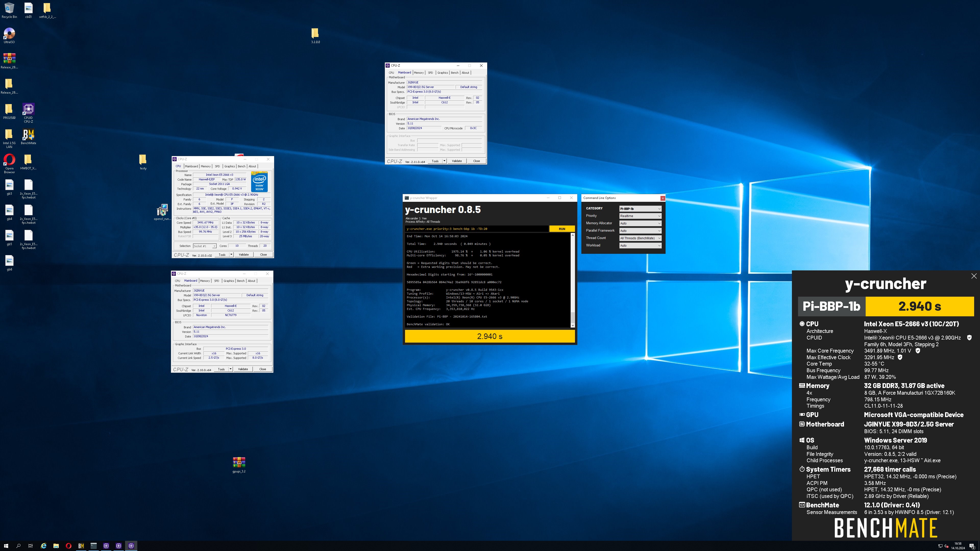Expand Tools arrow in CPU-Z 2.10.0.x32 window
Image resolution: width=980 pixels, height=551 pixels.
231,255
